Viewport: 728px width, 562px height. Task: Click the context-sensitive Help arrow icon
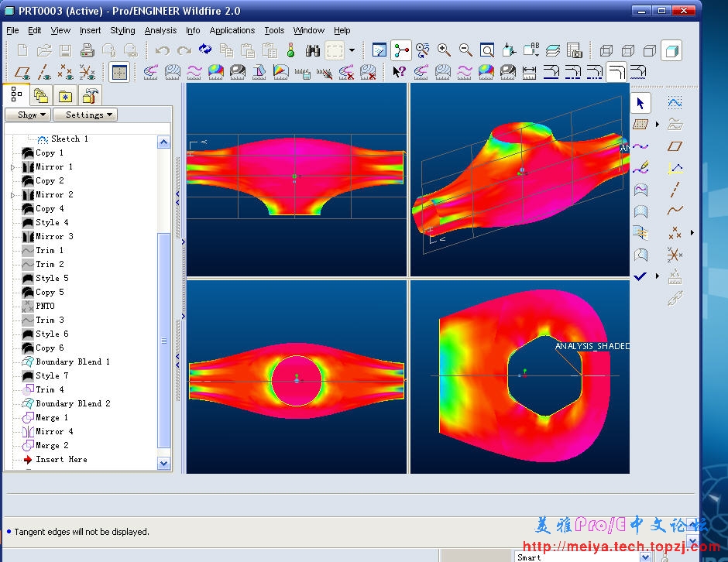399,72
